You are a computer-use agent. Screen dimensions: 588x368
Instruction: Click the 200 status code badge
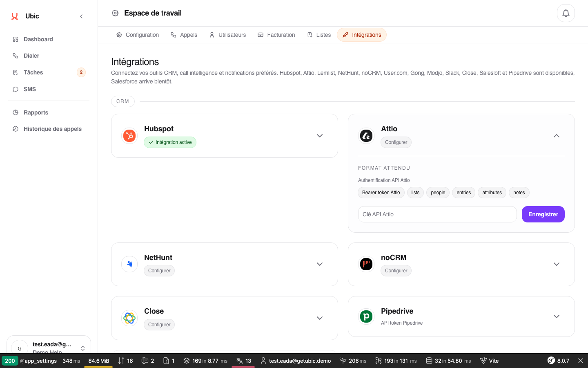click(x=10, y=361)
